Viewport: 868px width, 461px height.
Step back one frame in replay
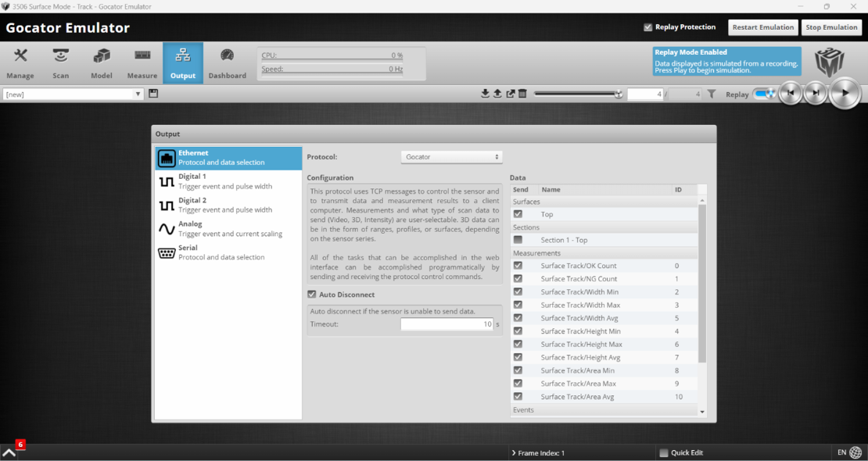pos(791,93)
